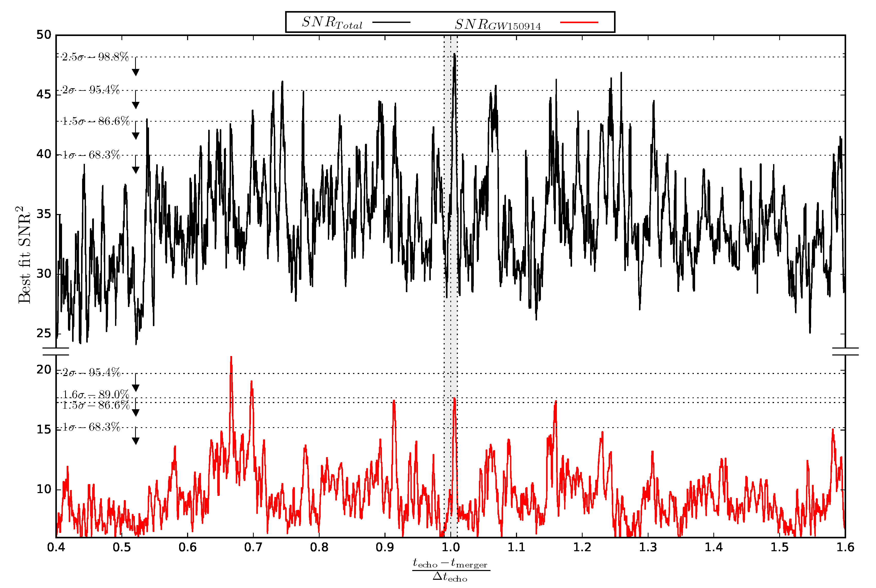
Task: Click the x-axis tick label 1.6
Action: point(845,547)
